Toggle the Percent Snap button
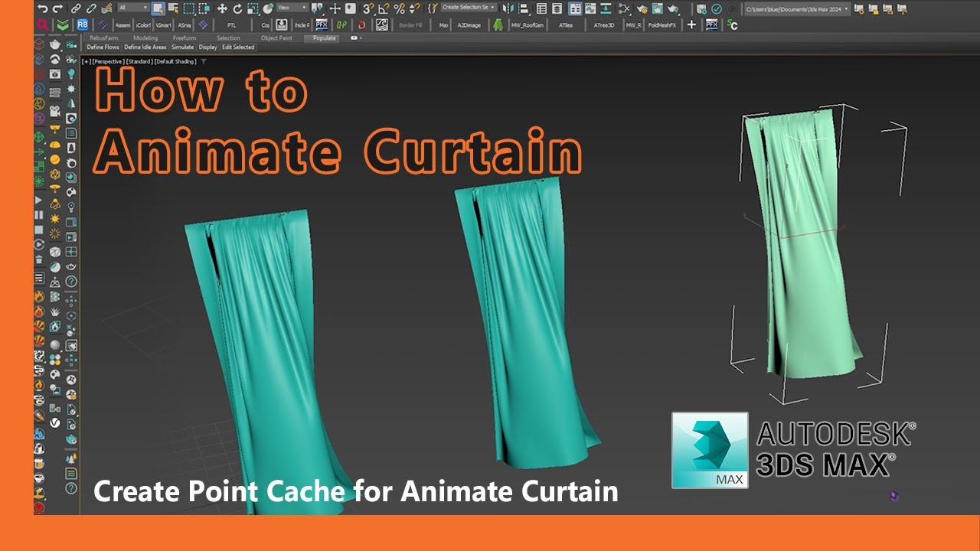Viewport: 980px width, 551px height. pos(399,8)
